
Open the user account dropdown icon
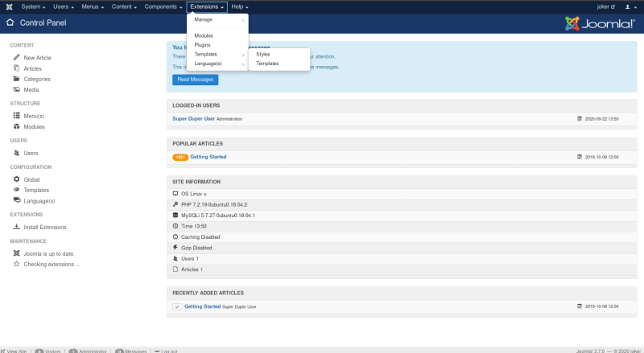pos(628,6)
